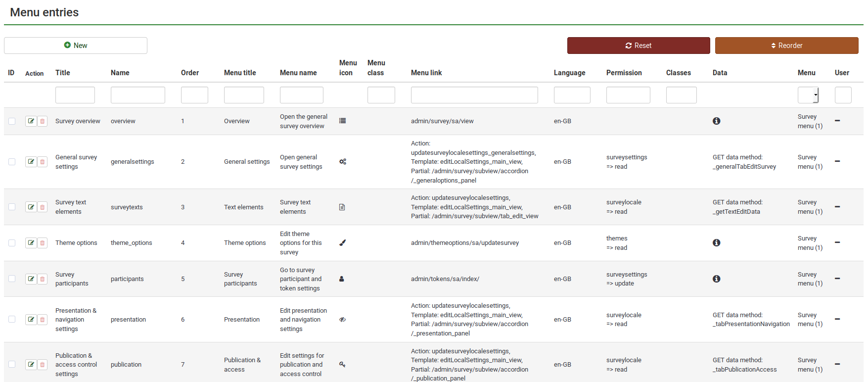Click info icon in Survey overview Data column
This screenshot has width=868, height=382.
(x=716, y=121)
